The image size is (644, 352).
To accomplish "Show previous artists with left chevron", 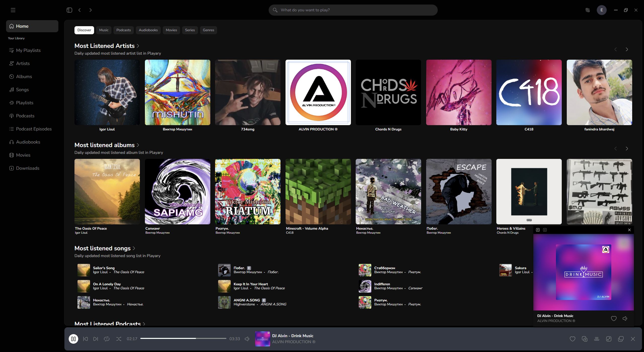I will [616, 49].
